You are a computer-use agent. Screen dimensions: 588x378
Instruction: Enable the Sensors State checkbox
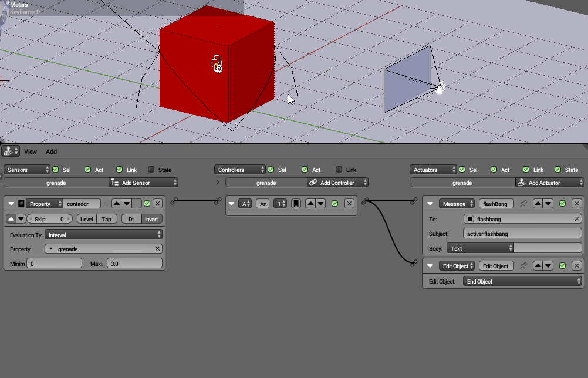click(x=151, y=170)
